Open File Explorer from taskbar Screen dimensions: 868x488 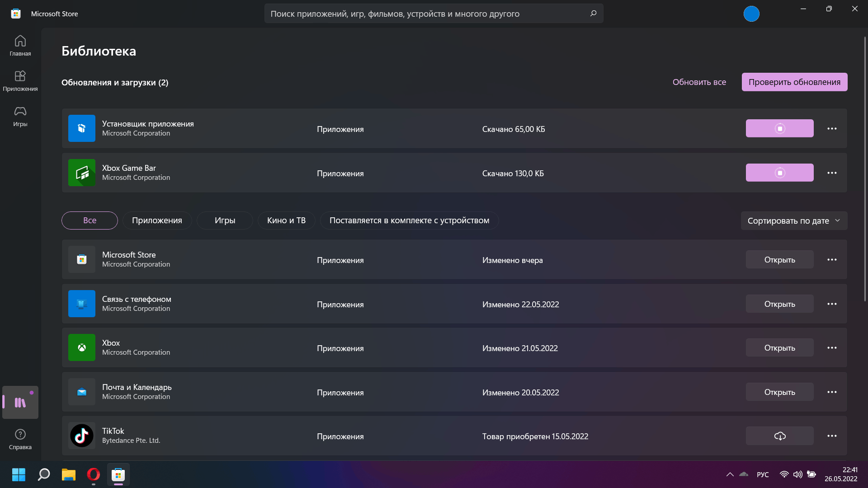69,474
